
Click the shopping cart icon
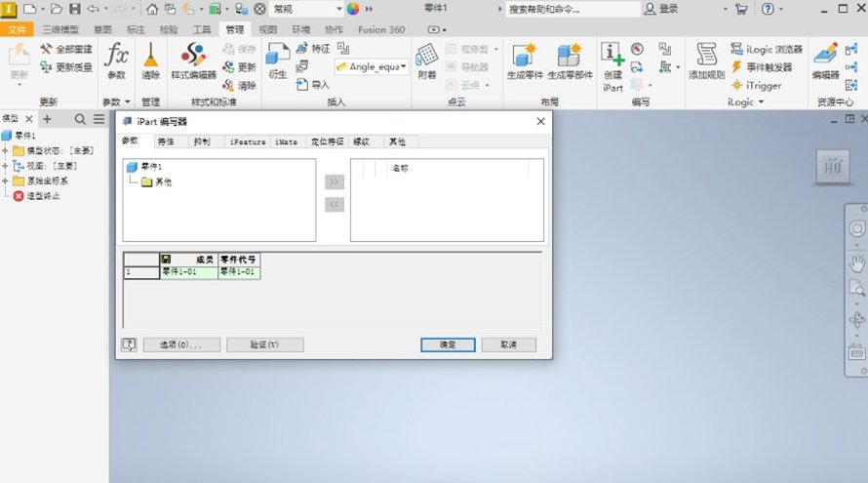741,9
